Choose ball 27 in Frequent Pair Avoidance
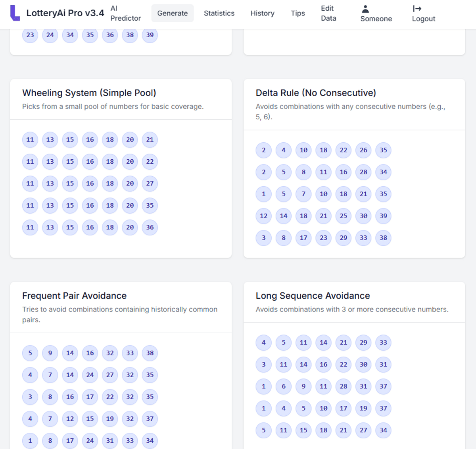This screenshot has height=449, width=476. point(110,375)
